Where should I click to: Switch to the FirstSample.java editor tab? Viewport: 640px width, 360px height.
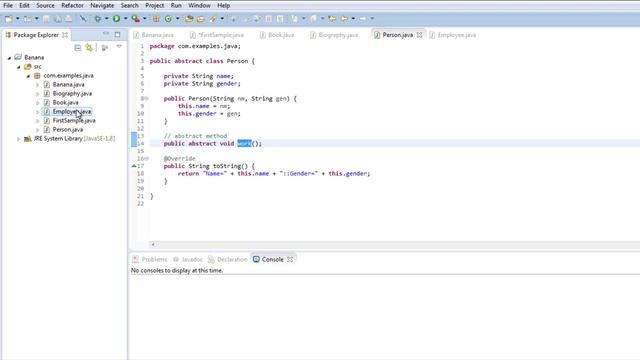[x=217, y=35]
